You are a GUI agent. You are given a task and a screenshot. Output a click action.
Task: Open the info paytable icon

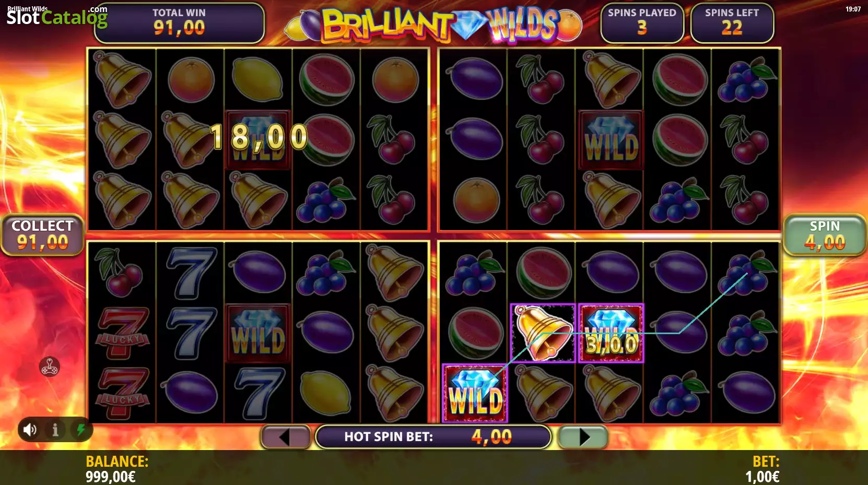(55, 430)
